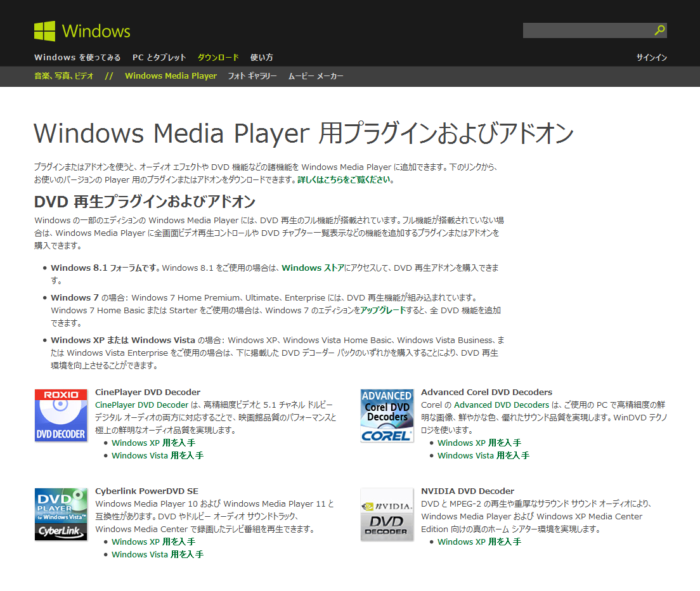This screenshot has width=700, height=591.
Task: Select the Windows Media Player sub-tab
Action: pos(171,76)
